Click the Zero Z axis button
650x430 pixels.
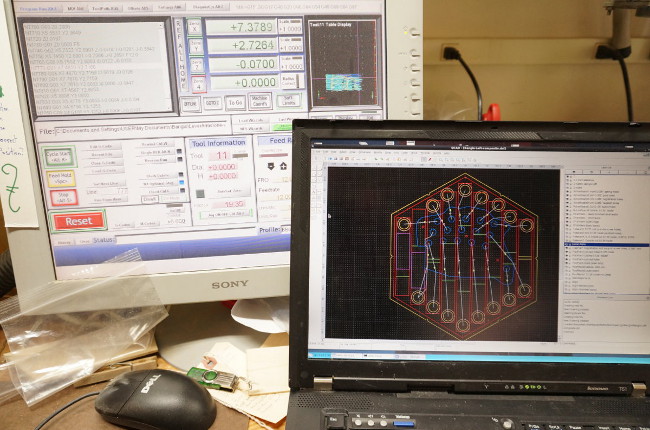coord(196,67)
